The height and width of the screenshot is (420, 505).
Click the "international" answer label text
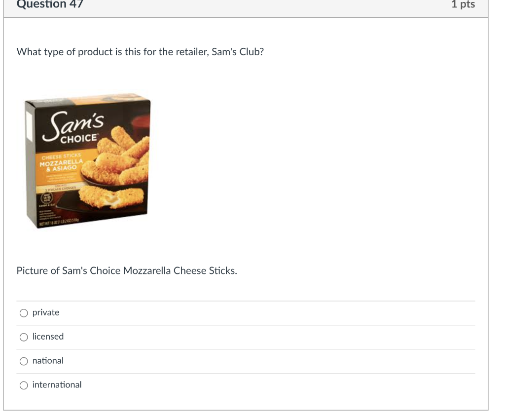click(57, 385)
